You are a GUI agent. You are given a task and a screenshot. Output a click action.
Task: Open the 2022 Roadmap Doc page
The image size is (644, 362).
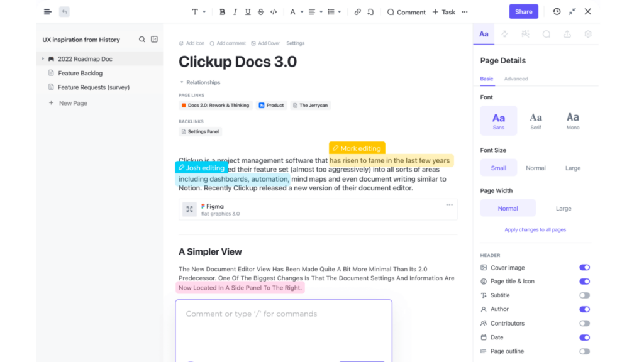coord(85,59)
